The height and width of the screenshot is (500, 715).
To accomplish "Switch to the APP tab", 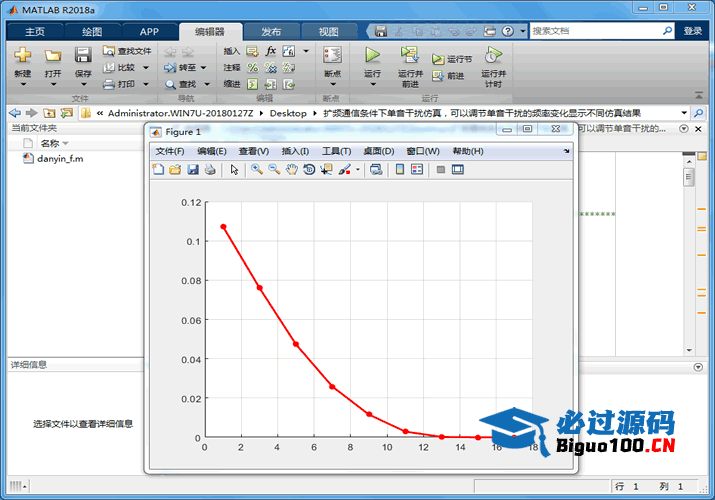I will (149, 31).
